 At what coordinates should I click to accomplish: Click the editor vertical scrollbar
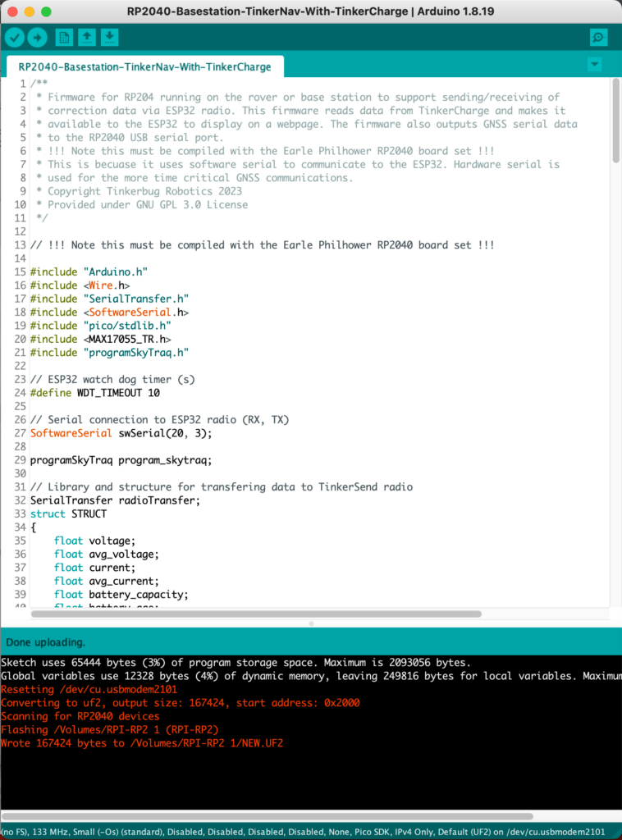[x=616, y=120]
